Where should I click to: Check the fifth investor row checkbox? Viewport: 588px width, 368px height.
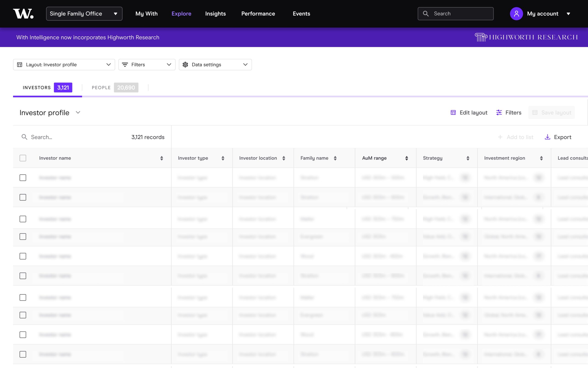23,256
